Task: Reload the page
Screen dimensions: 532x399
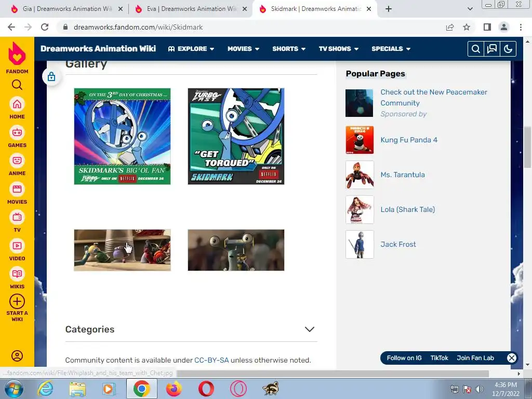Action: point(45,27)
